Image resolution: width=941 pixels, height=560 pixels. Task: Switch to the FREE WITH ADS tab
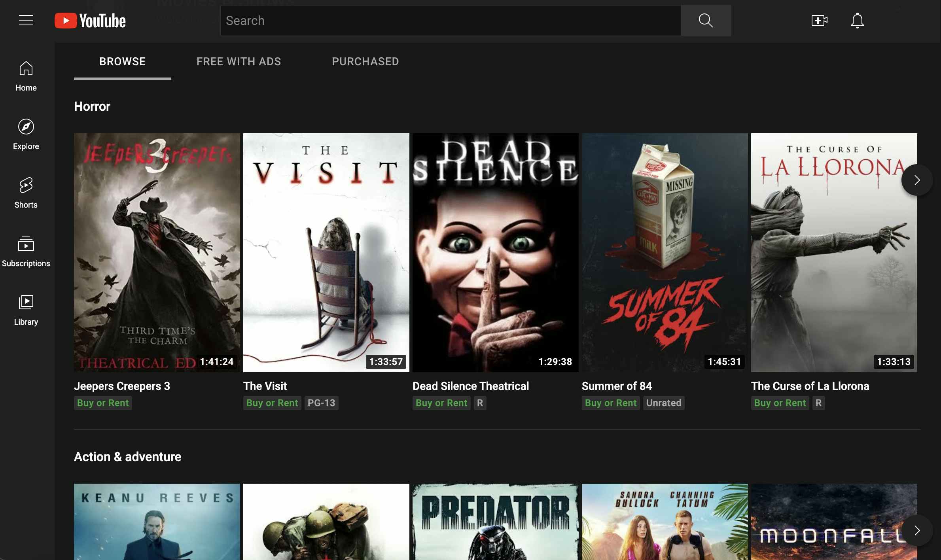click(239, 62)
